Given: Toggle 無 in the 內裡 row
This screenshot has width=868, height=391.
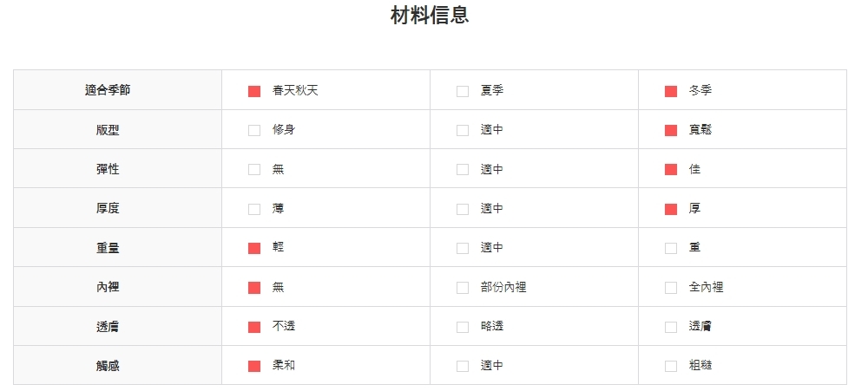Looking at the screenshot, I should 254,287.
